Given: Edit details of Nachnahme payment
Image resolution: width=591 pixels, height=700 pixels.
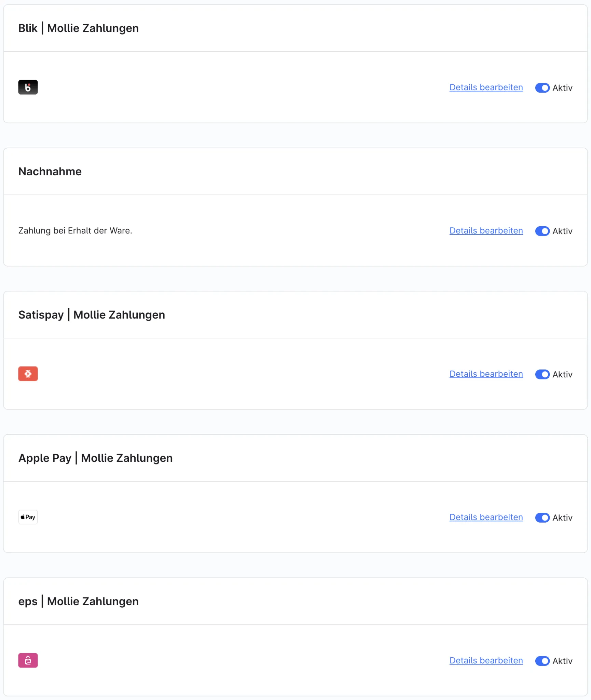Looking at the screenshot, I should click(486, 231).
